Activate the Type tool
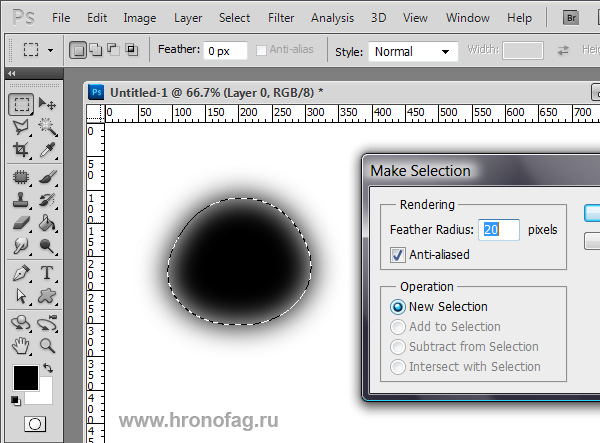Viewport: 600px width, 443px height. [x=47, y=273]
